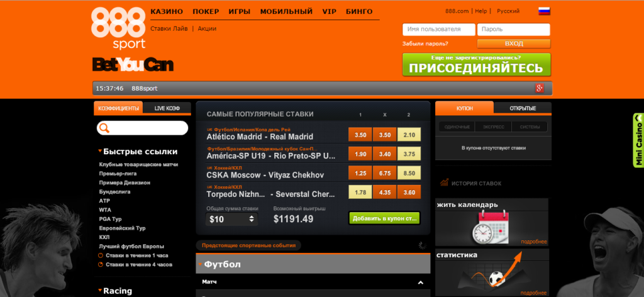Viewport: 644px width, 297px height.
Task: Select the Экспресс bet type tab
Action: click(x=492, y=127)
